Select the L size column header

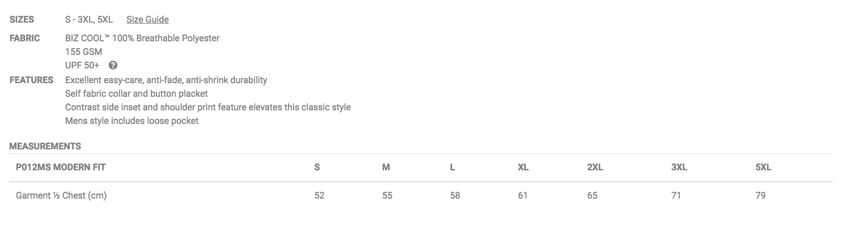(453, 167)
